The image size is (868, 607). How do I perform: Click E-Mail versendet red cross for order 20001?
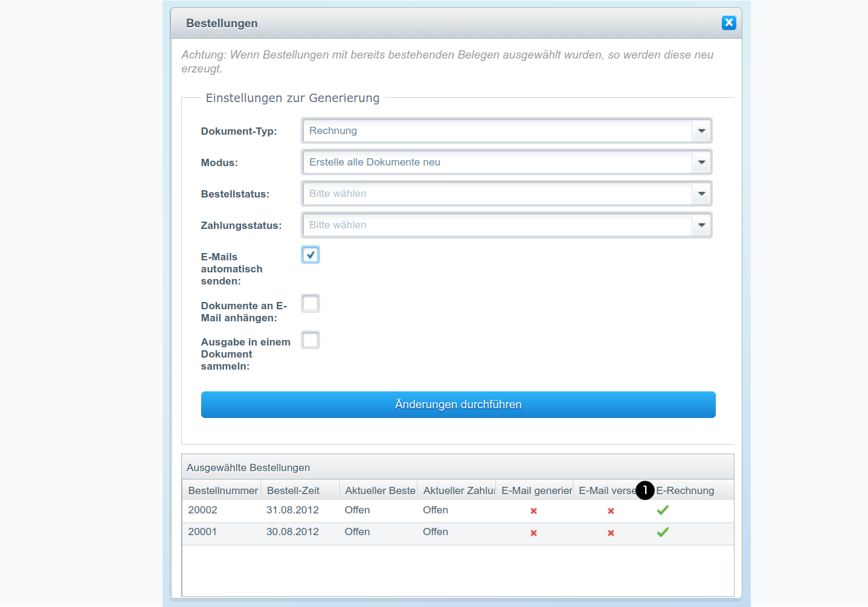click(611, 533)
